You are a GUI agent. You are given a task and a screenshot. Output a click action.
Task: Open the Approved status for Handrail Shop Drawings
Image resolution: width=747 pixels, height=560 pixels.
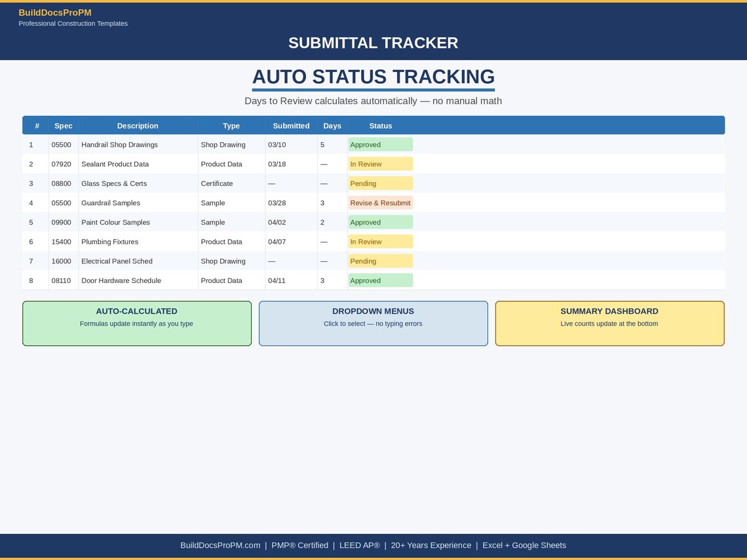pos(381,144)
